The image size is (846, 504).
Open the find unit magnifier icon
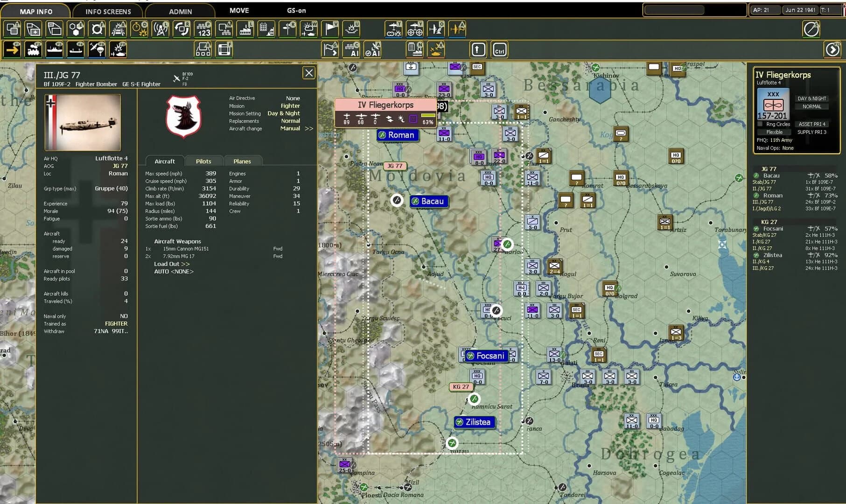tap(97, 28)
